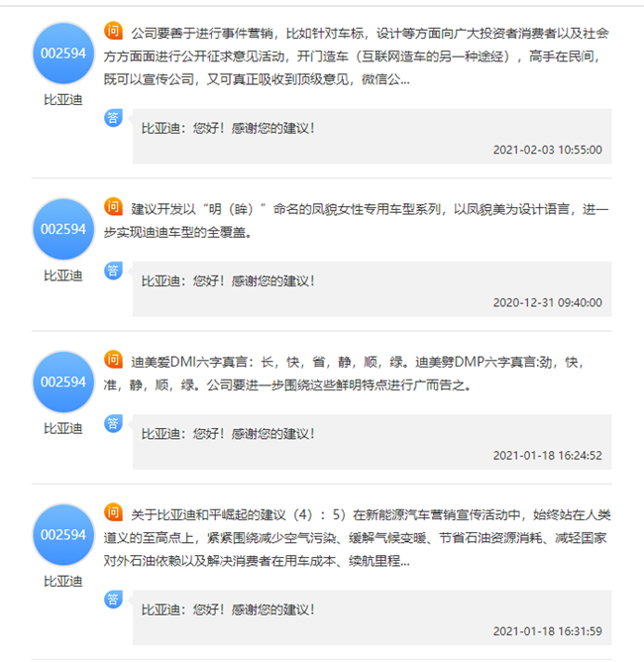Click the blue 答 icon for the 16:31:59 reply

click(113, 600)
